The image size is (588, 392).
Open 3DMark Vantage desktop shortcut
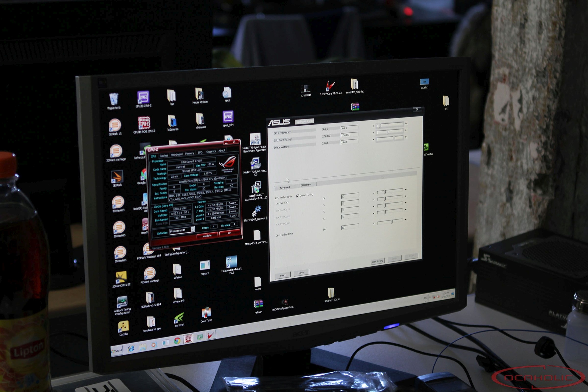(116, 151)
